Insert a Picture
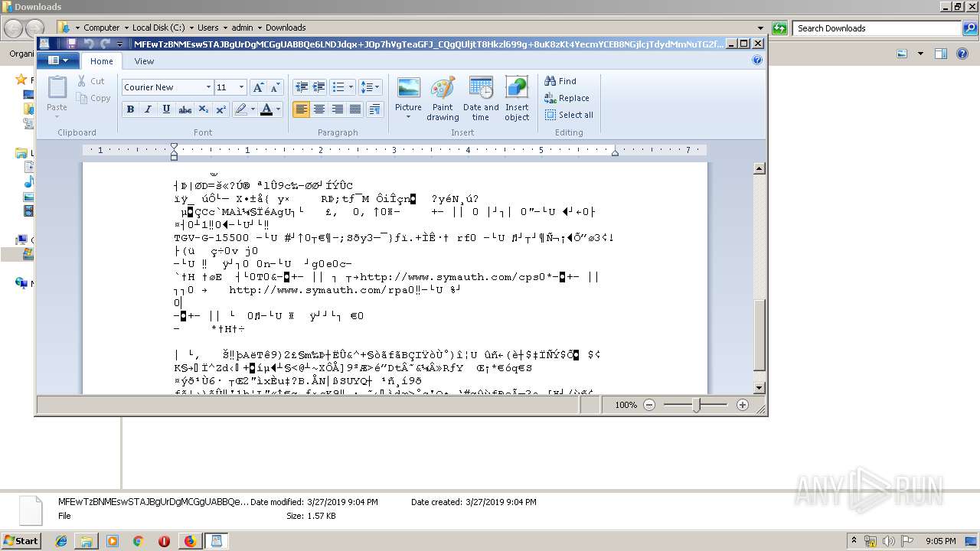This screenshot has width=980, height=551. pyautogui.click(x=408, y=93)
